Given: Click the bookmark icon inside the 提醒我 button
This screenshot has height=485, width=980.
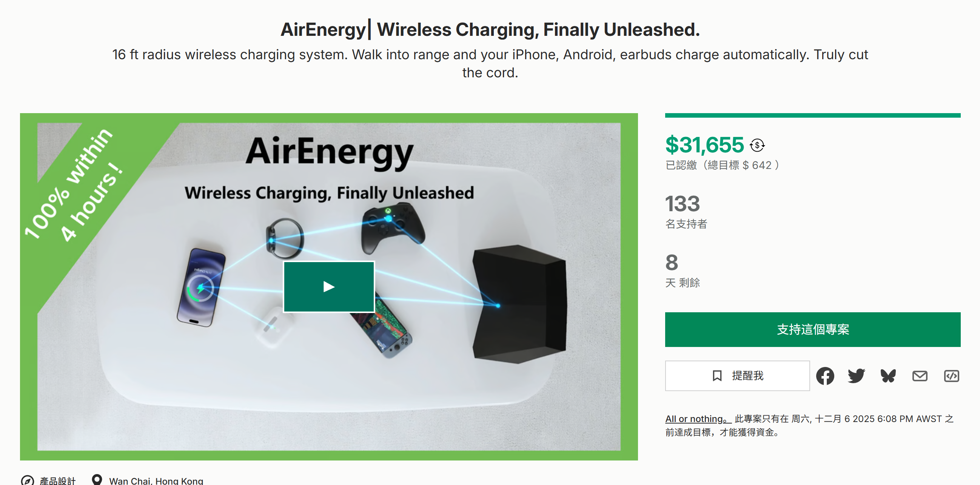Looking at the screenshot, I should pos(718,376).
